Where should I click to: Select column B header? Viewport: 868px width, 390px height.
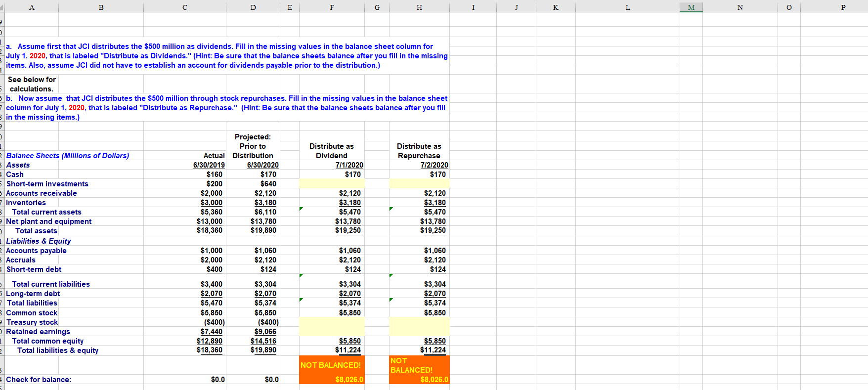pos(101,7)
